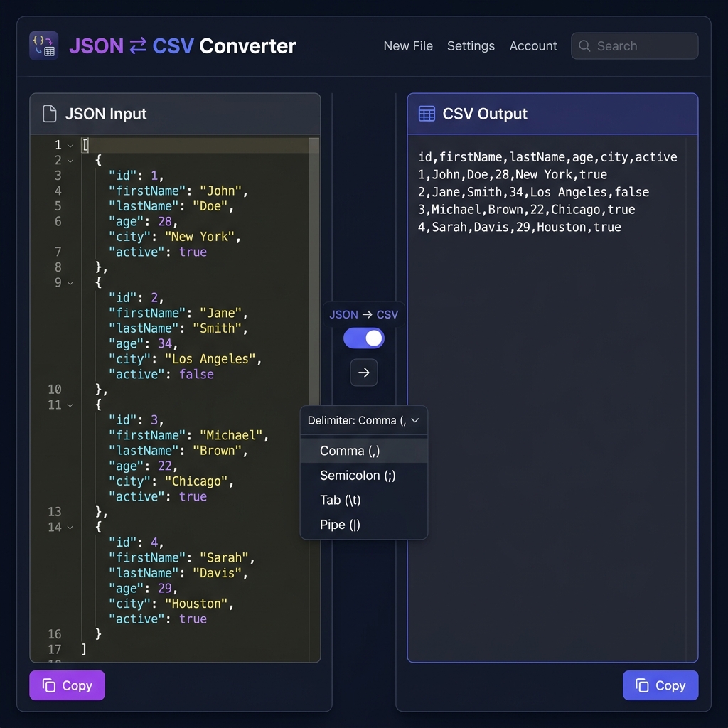Collapse the fold chevron at line 1

(70, 146)
